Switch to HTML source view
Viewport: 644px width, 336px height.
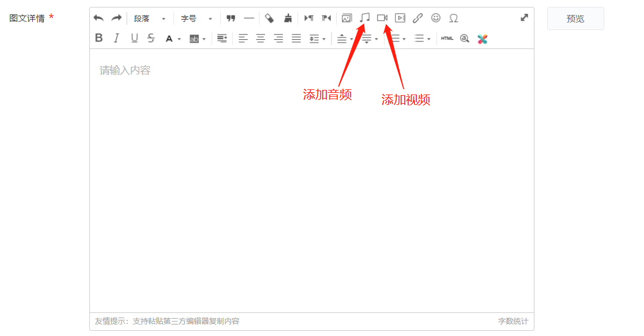coord(447,39)
